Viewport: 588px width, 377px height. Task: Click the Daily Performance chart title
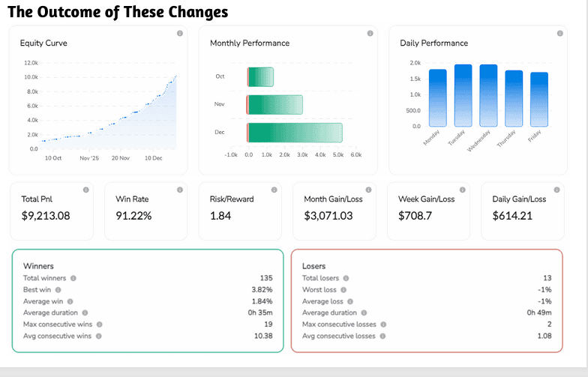click(433, 43)
